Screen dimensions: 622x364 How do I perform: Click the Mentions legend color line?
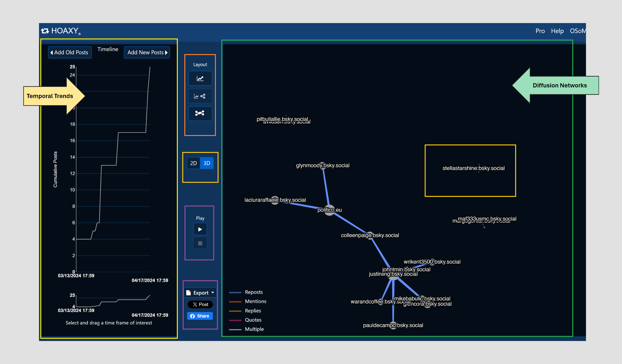(235, 302)
